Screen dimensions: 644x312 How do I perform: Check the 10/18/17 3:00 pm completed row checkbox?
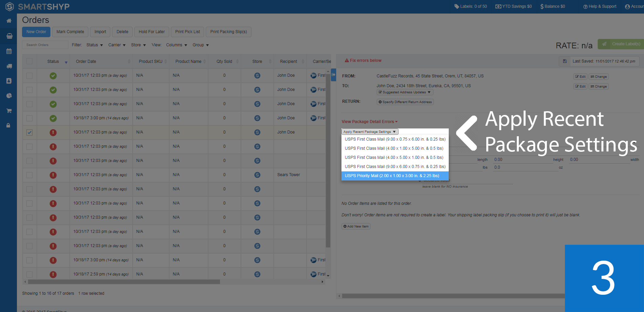29,118
